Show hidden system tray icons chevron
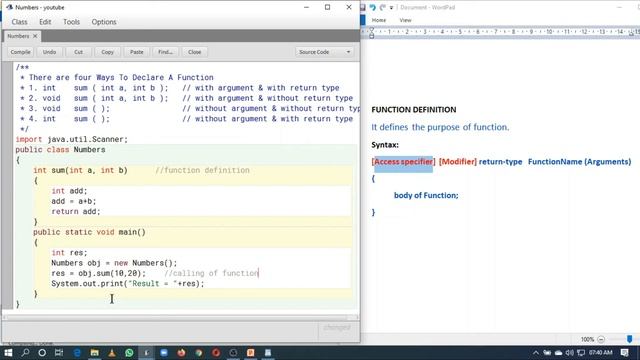The width and height of the screenshot is (640, 360). click(x=536, y=352)
